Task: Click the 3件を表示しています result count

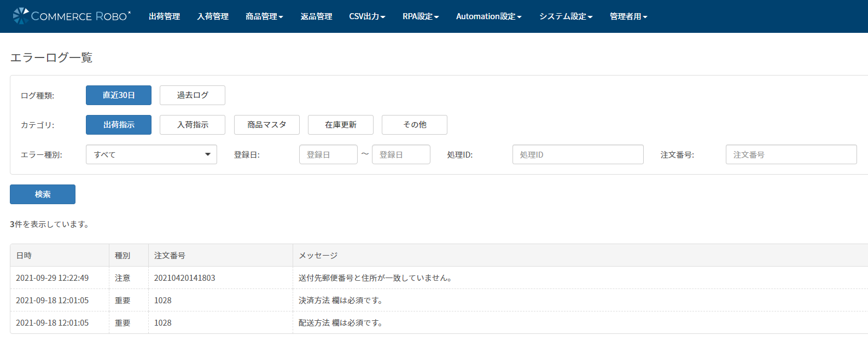Action: coord(50,224)
